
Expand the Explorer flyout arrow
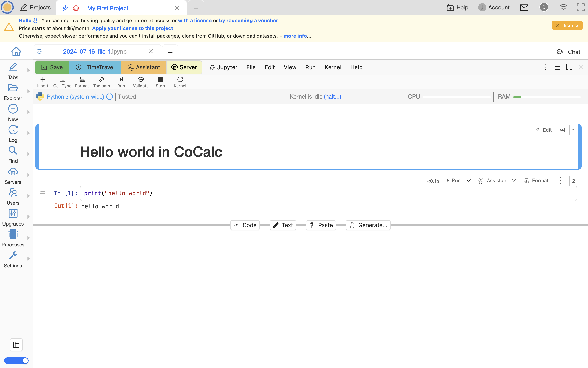point(28,91)
